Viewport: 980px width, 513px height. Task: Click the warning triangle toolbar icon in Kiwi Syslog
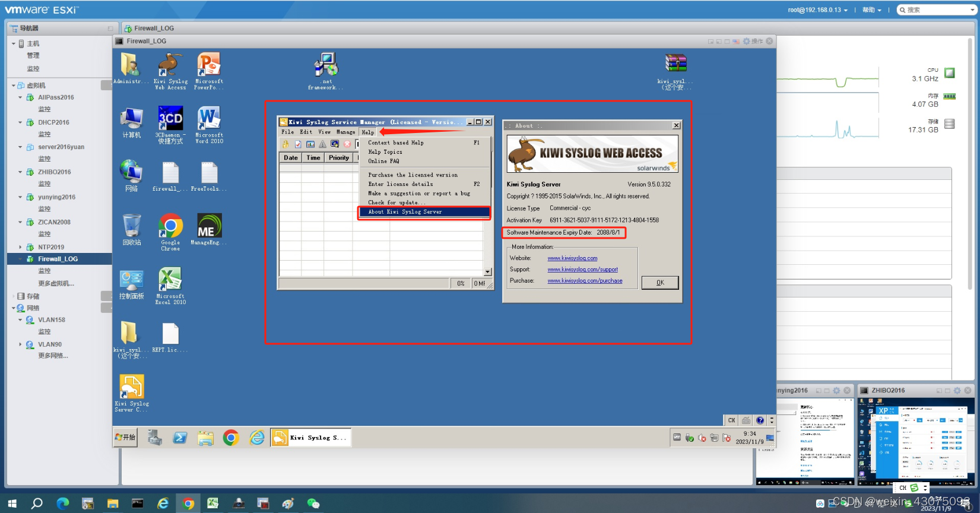click(322, 144)
